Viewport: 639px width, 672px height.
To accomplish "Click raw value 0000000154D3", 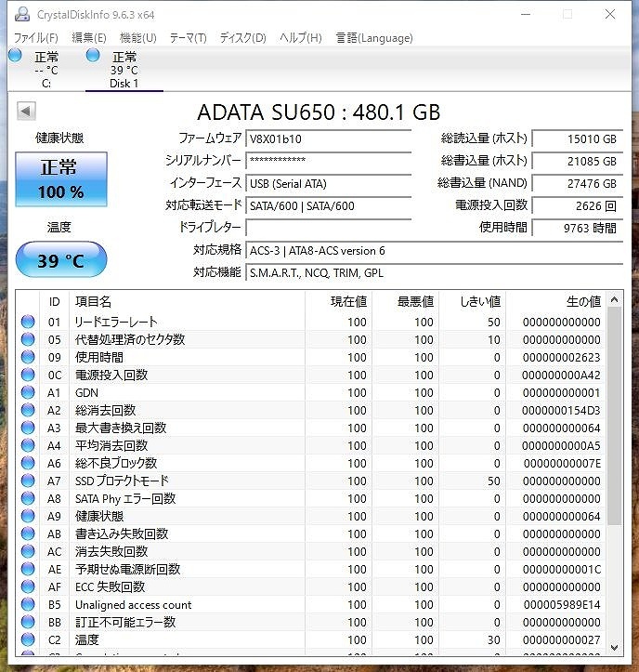I will coord(561,411).
